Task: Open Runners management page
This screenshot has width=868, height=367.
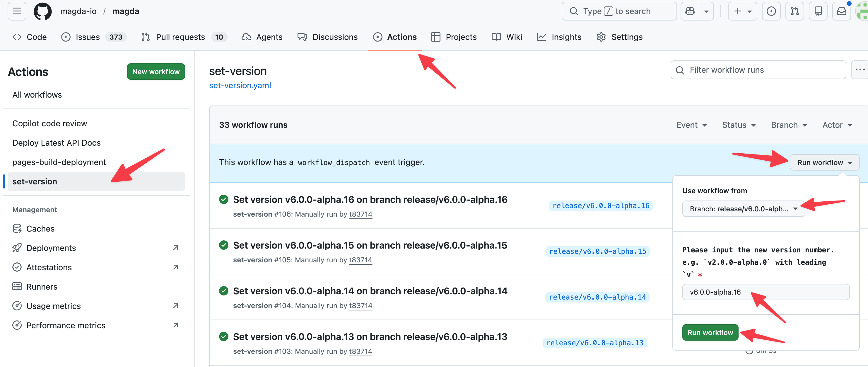Action: click(96, 287)
